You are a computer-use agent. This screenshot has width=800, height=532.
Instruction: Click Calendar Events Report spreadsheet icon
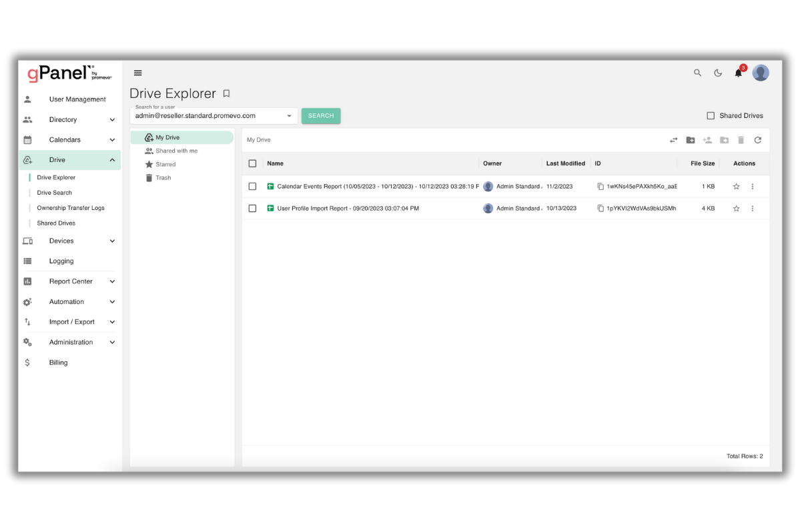pos(270,187)
